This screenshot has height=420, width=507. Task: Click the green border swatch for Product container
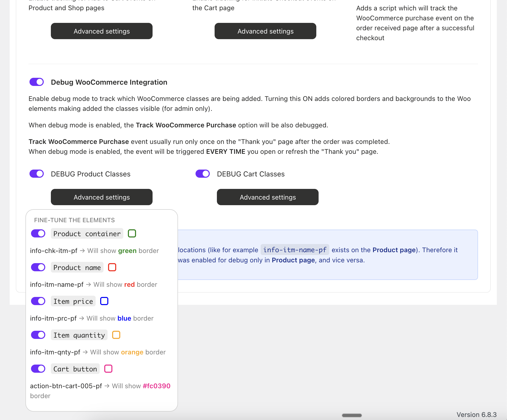coord(132,233)
